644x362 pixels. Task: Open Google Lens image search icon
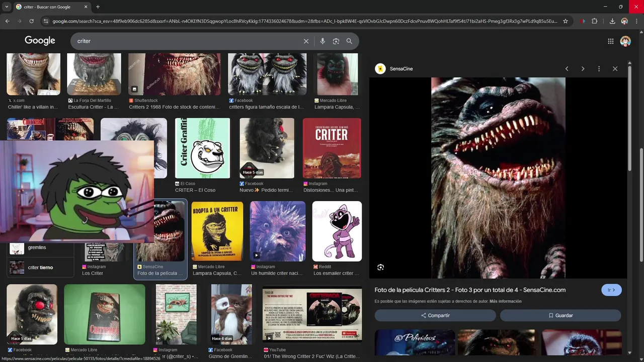click(336, 41)
